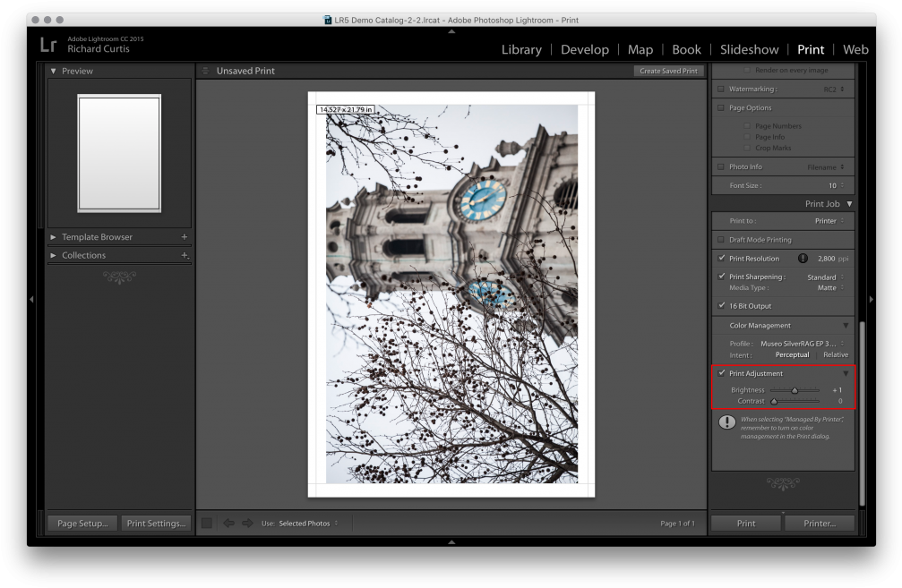The width and height of the screenshot is (902, 588).
Task: Click the plus icon beside Template Browser
Action: pyautogui.click(x=185, y=237)
